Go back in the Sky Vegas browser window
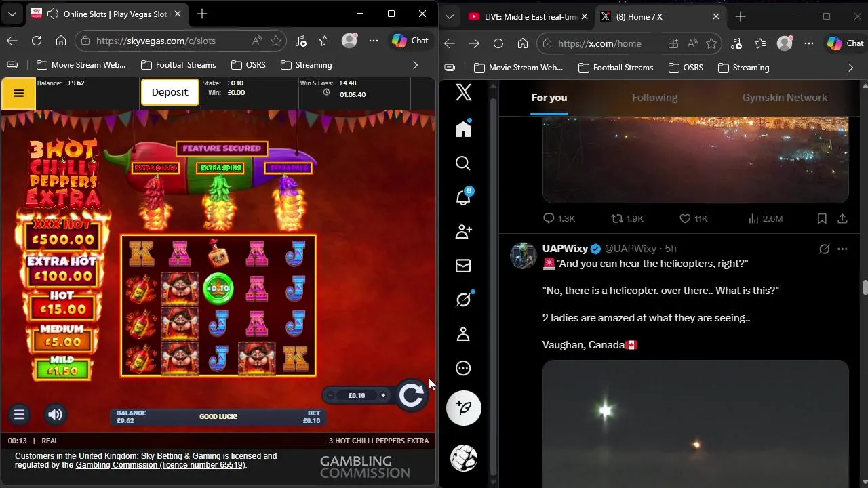 [x=12, y=41]
